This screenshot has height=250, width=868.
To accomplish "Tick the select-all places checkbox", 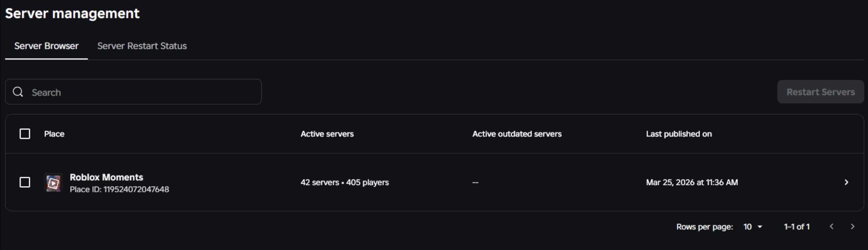I will point(25,134).
